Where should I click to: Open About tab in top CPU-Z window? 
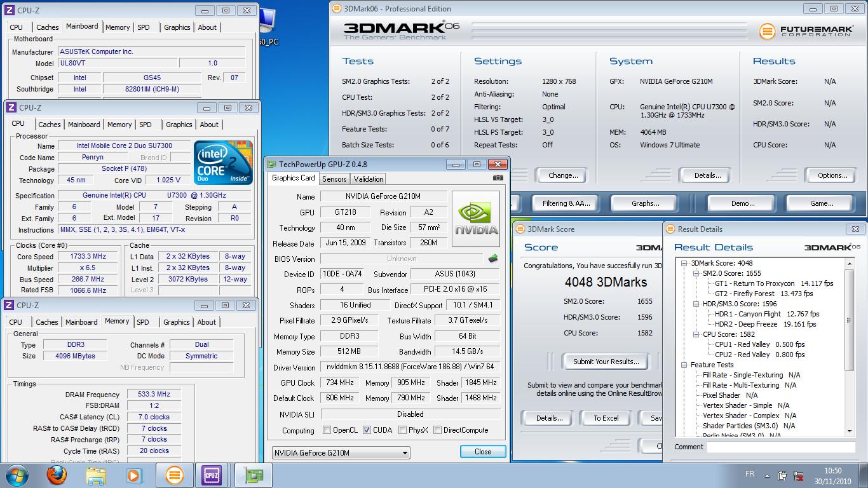(207, 27)
